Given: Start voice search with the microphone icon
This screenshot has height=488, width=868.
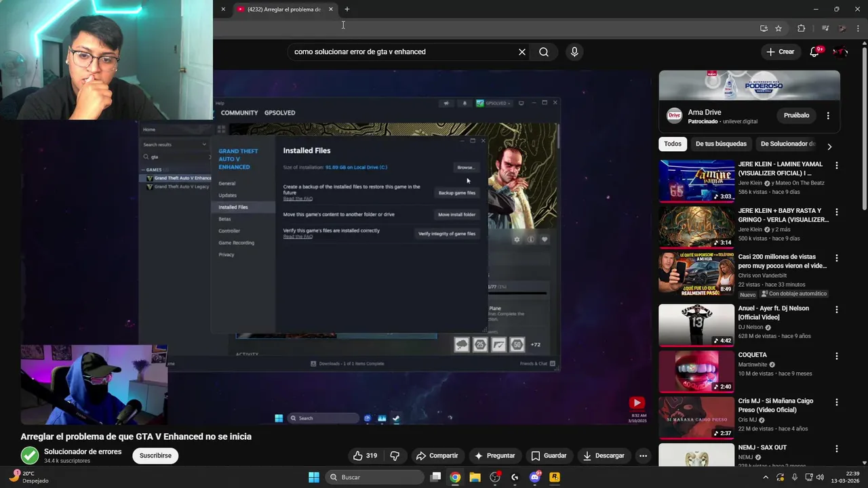Looking at the screenshot, I should tap(574, 52).
